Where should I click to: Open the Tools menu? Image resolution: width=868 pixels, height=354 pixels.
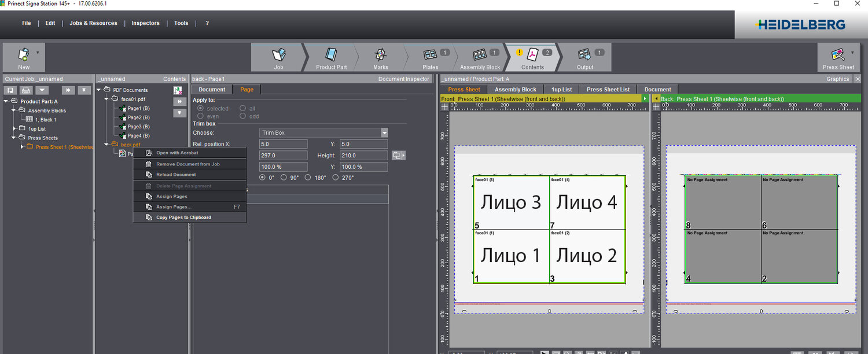tap(181, 23)
